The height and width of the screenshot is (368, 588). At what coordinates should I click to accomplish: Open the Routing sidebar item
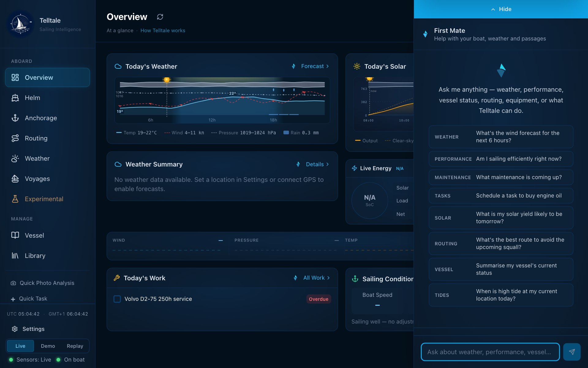[x=47, y=138]
